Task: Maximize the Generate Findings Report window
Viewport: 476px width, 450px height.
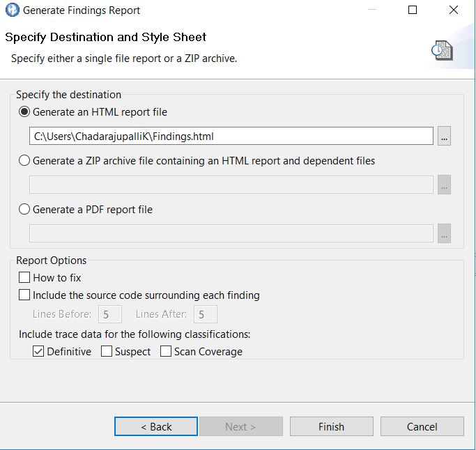Action: 413,10
